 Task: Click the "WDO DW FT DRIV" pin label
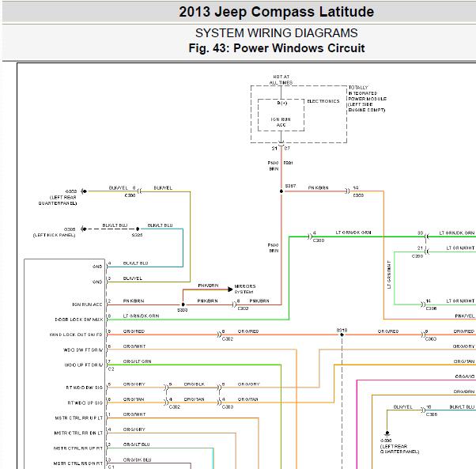(83, 350)
